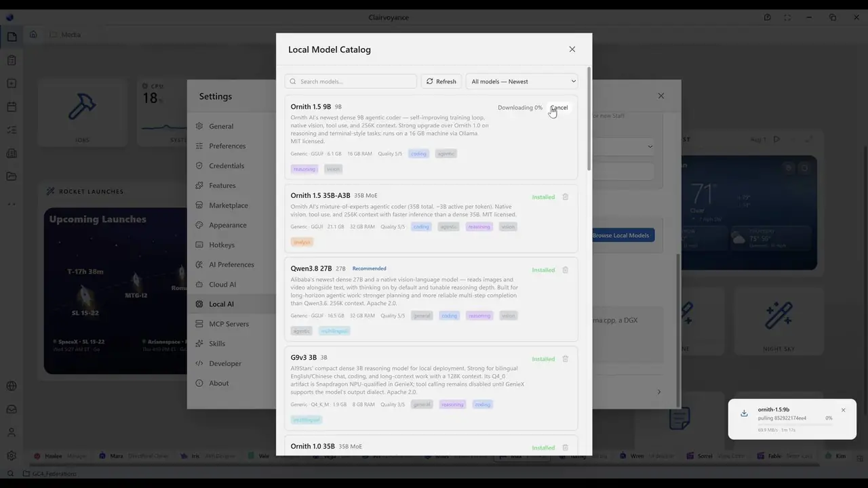The width and height of the screenshot is (868, 488).
Task: Dismiss the ornith-1.5:9b download notification
Action: pos(843,410)
